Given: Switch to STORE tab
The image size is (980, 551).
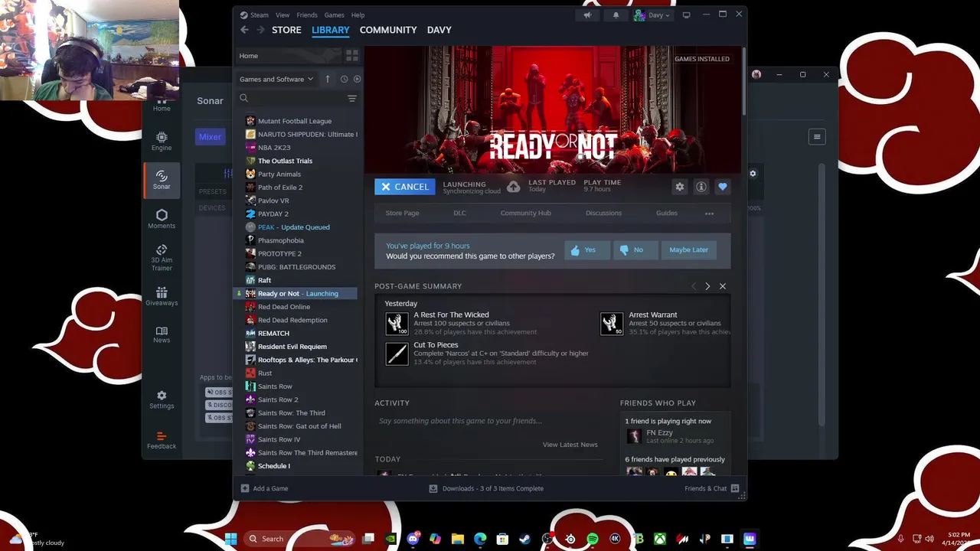Looking at the screenshot, I should coord(286,30).
